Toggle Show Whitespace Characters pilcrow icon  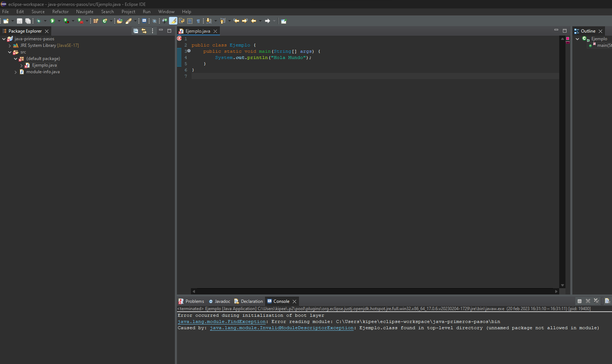[x=198, y=21]
